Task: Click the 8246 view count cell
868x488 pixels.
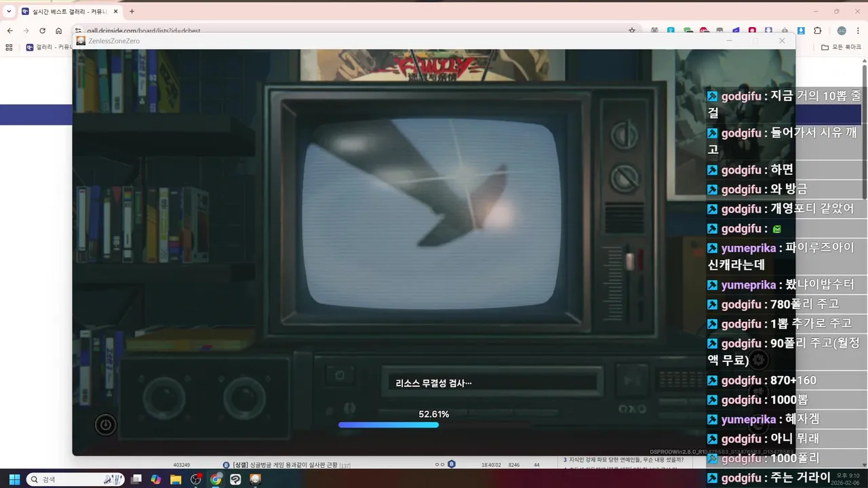Action: coord(514,465)
